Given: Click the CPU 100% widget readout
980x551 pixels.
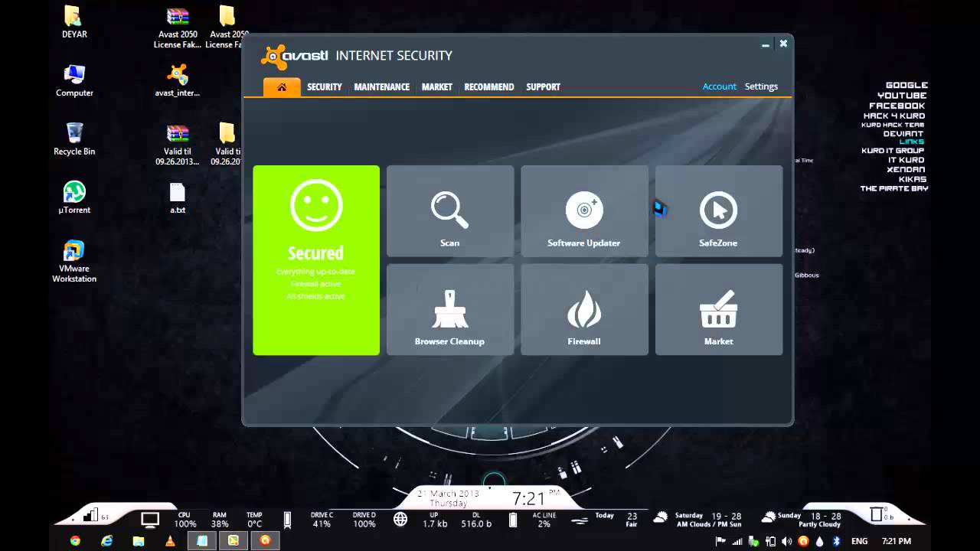Looking at the screenshot, I should 185,520.
